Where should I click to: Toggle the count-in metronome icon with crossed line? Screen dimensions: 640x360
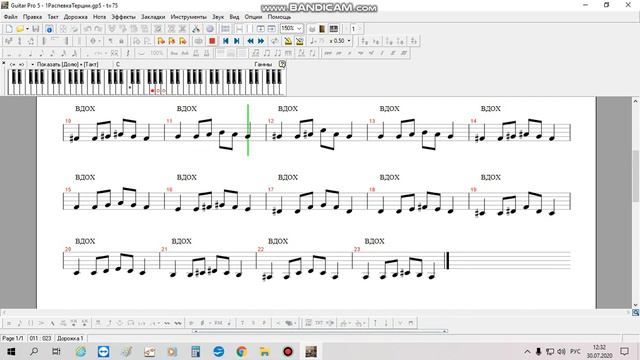pyautogui.click(x=299, y=41)
